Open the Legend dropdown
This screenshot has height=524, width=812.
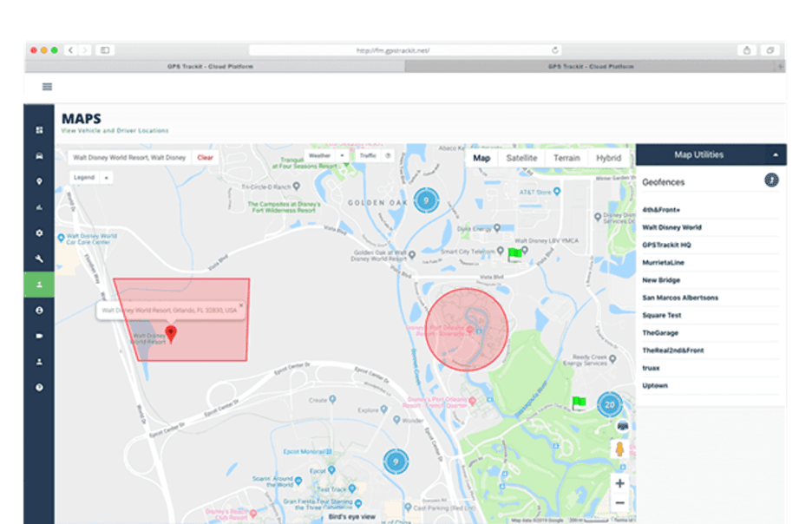[x=85, y=176]
